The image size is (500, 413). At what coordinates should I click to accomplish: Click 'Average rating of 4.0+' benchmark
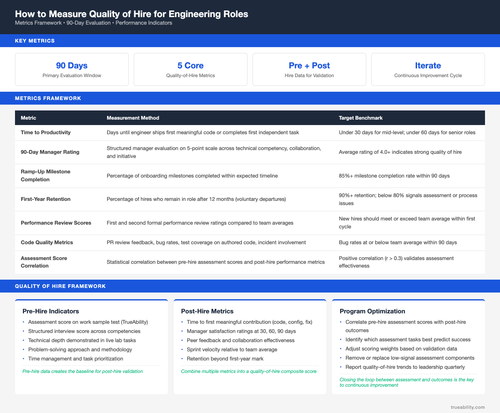400,152
